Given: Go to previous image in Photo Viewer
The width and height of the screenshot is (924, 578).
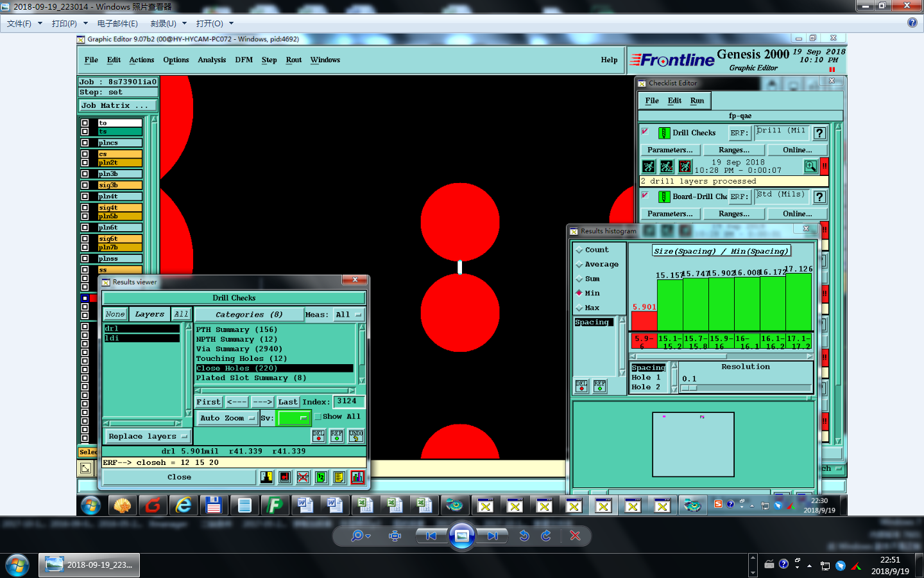Looking at the screenshot, I should click(x=431, y=536).
